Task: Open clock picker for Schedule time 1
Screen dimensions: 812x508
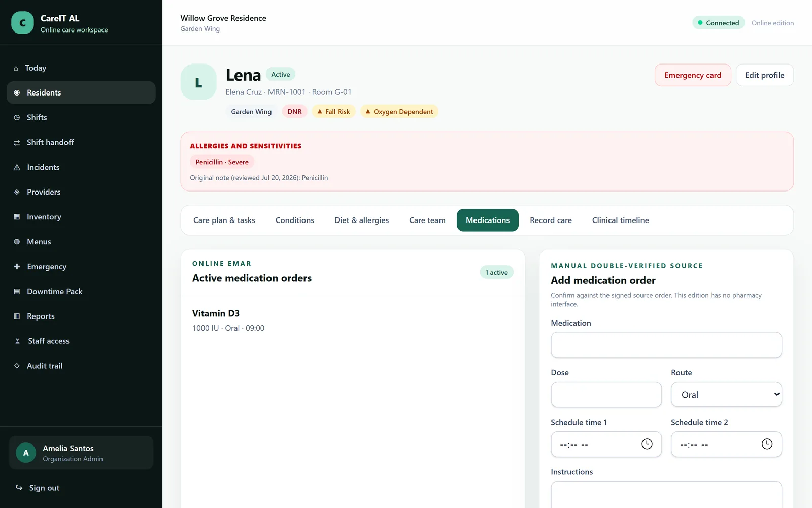Action: (x=647, y=444)
